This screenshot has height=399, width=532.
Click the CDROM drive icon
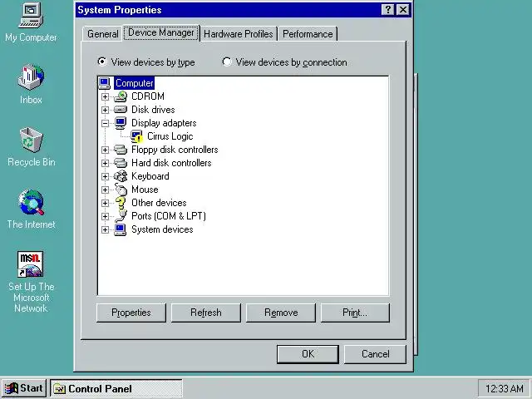[121, 96]
